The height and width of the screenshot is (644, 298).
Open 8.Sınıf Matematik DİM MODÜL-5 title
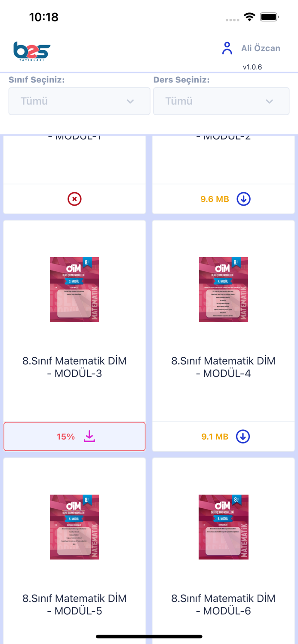(74, 605)
